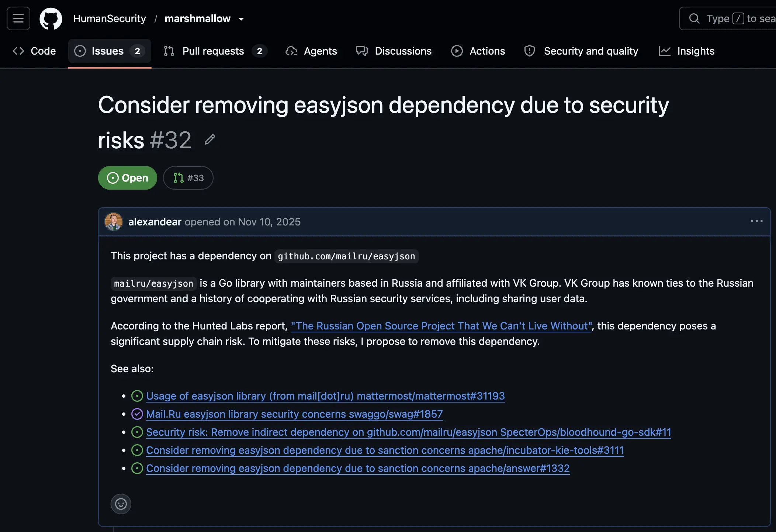The height and width of the screenshot is (532, 776).
Task: Click the green Open status badge
Action: (128, 178)
